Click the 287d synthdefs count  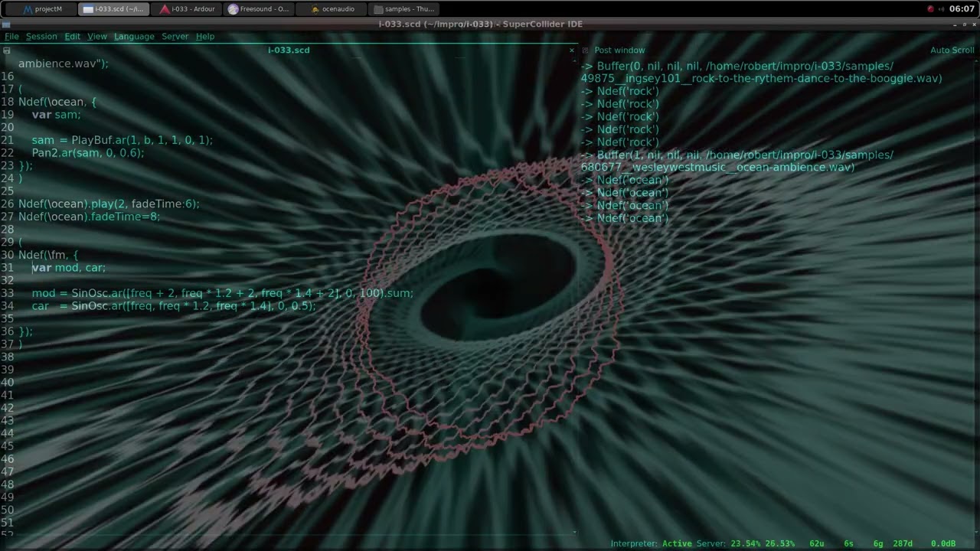tap(903, 543)
